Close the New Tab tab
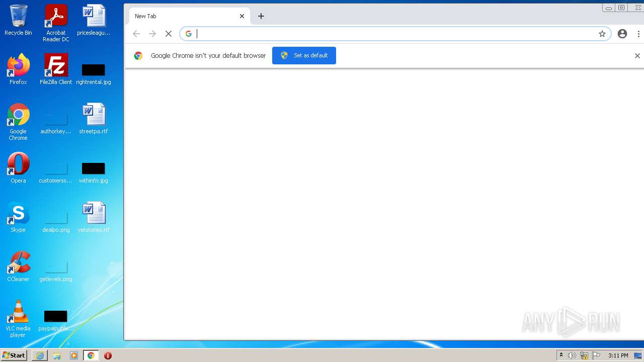The image size is (644, 362). coord(242,16)
